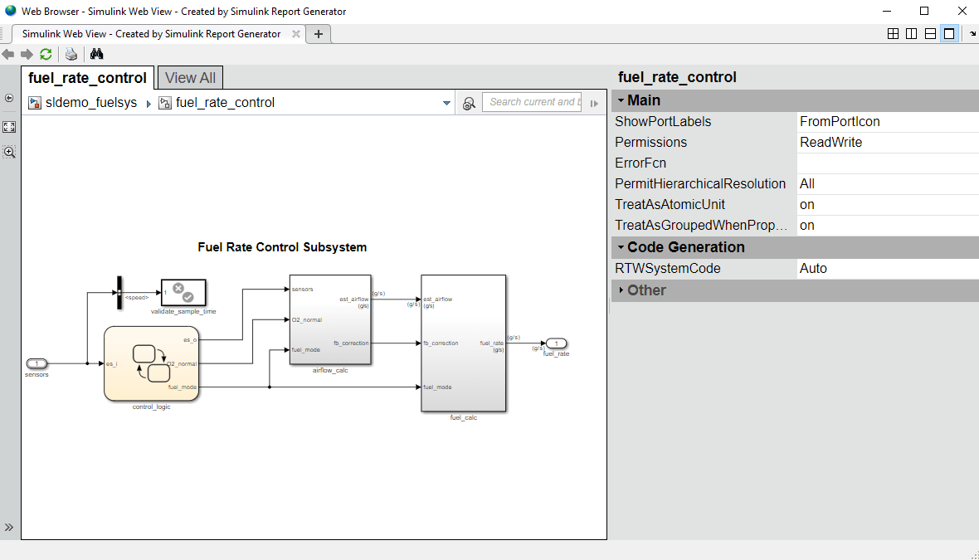Select the single-pane layout icon
This screenshot has height=560, width=979.
949,34
